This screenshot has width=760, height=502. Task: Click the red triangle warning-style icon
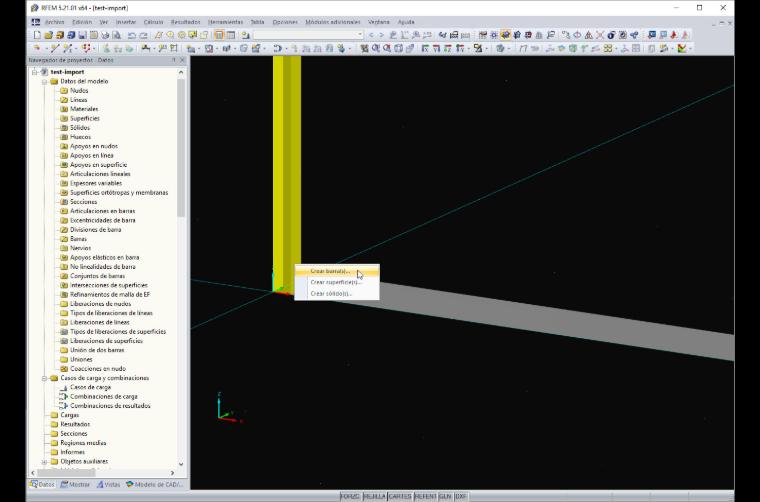click(x=588, y=35)
